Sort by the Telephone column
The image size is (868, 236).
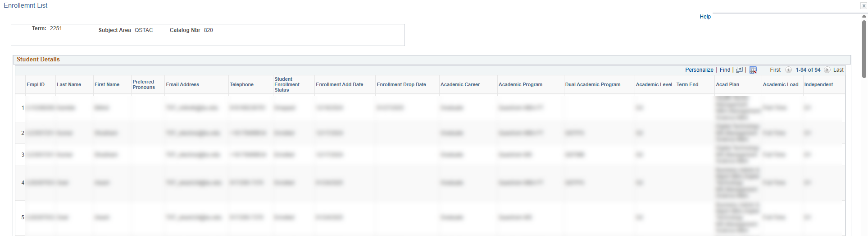point(241,84)
